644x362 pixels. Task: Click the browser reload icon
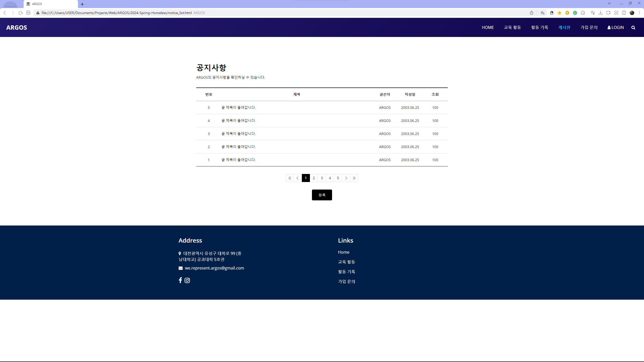(21, 13)
